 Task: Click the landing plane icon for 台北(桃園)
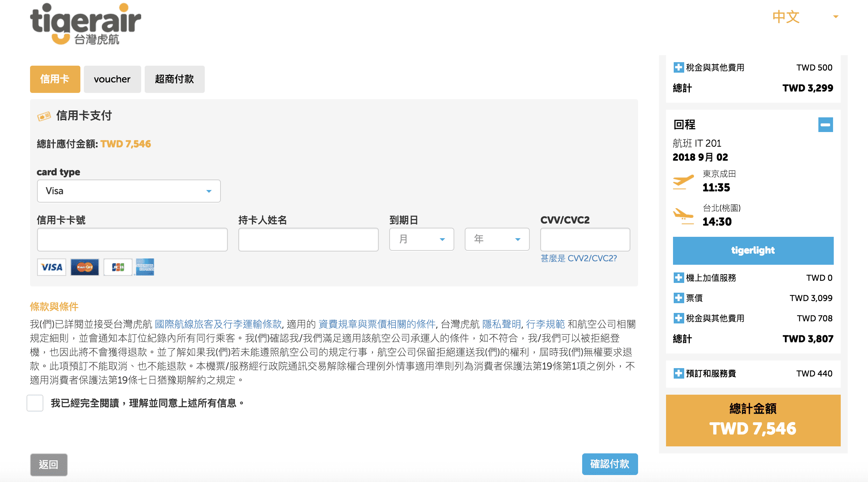pyautogui.click(x=683, y=216)
